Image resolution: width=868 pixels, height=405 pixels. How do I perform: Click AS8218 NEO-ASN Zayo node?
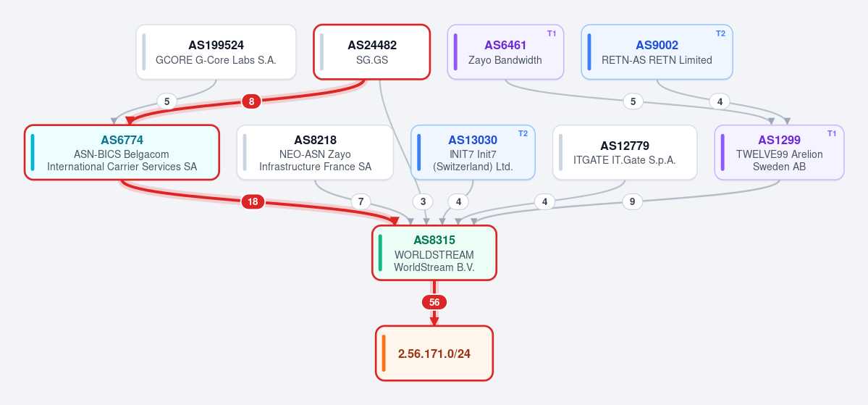click(x=315, y=152)
